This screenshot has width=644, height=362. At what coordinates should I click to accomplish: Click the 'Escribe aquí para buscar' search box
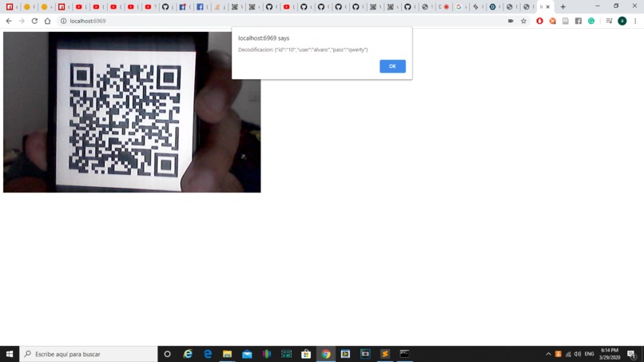click(x=89, y=354)
